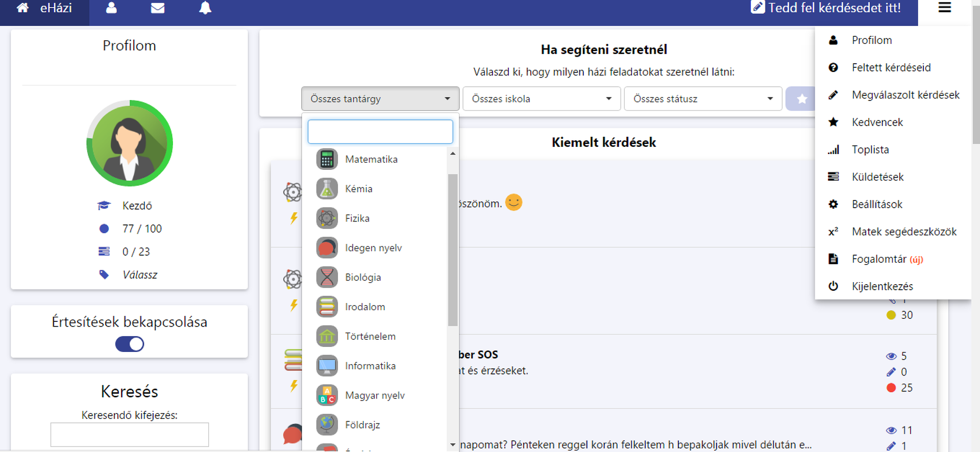Click the subject dropdown scrollbar thumb
Image resolution: width=980 pixels, height=452 pixels.
coord(452,250)
